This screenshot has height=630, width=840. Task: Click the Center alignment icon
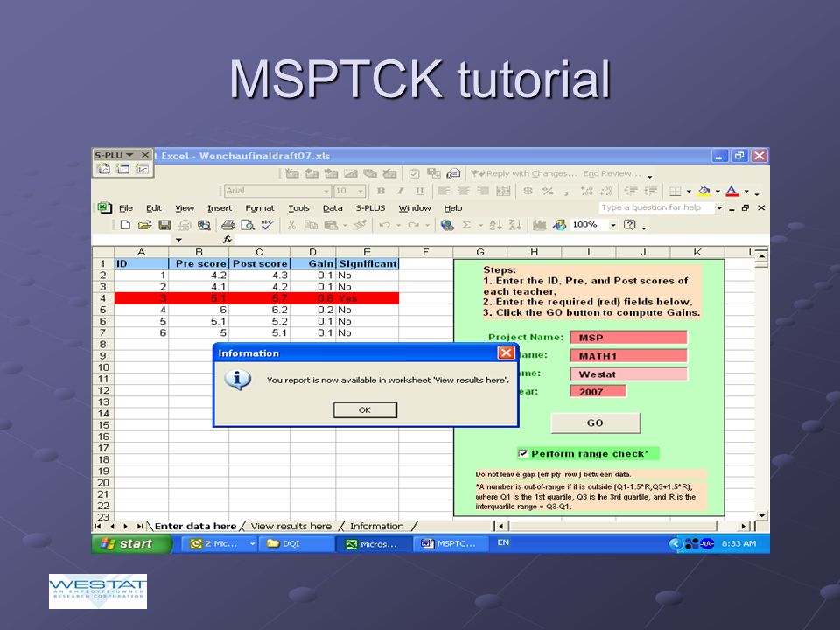click(x=464, y=191)
